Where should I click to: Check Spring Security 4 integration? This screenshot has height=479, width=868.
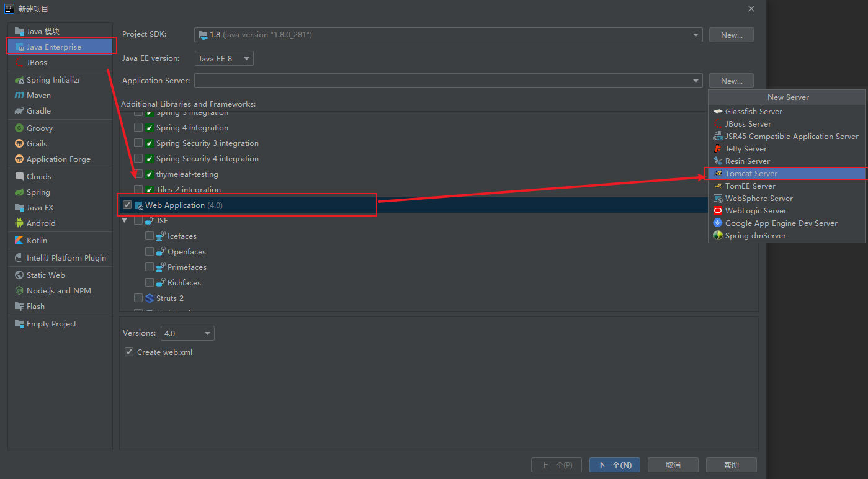point(138,158)
